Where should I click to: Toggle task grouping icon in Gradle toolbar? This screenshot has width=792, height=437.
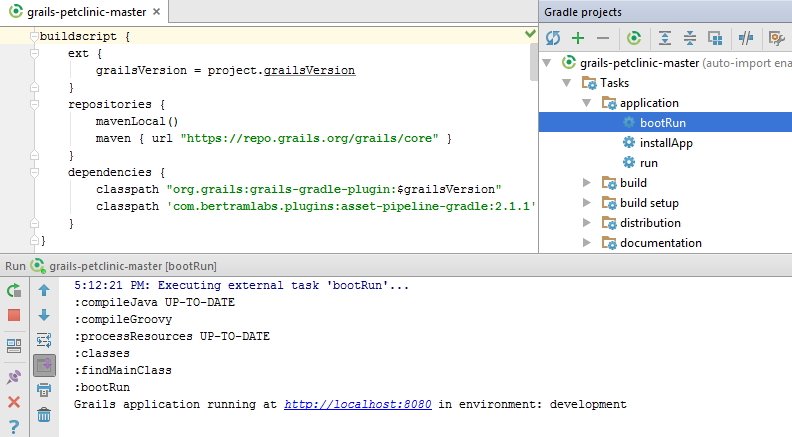715,38
